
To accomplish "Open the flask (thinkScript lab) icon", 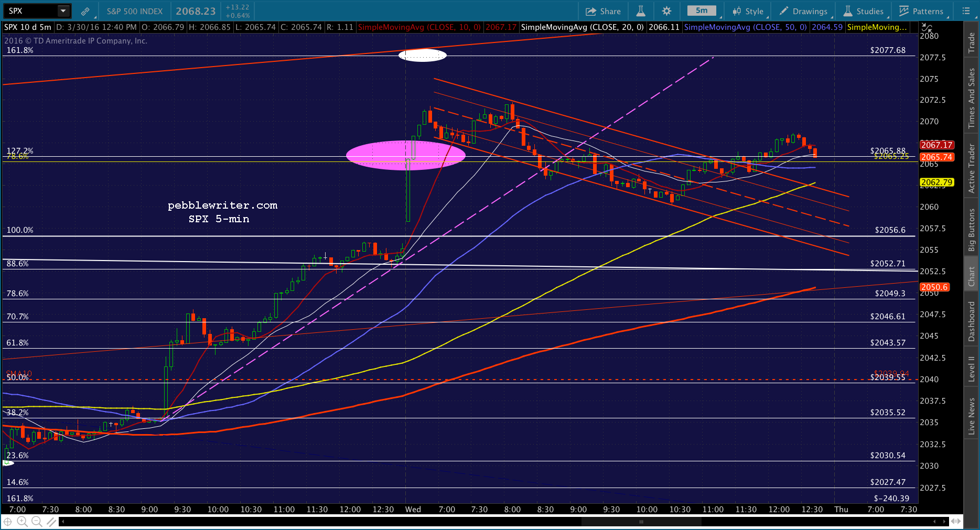I will (x=640, y=11).
